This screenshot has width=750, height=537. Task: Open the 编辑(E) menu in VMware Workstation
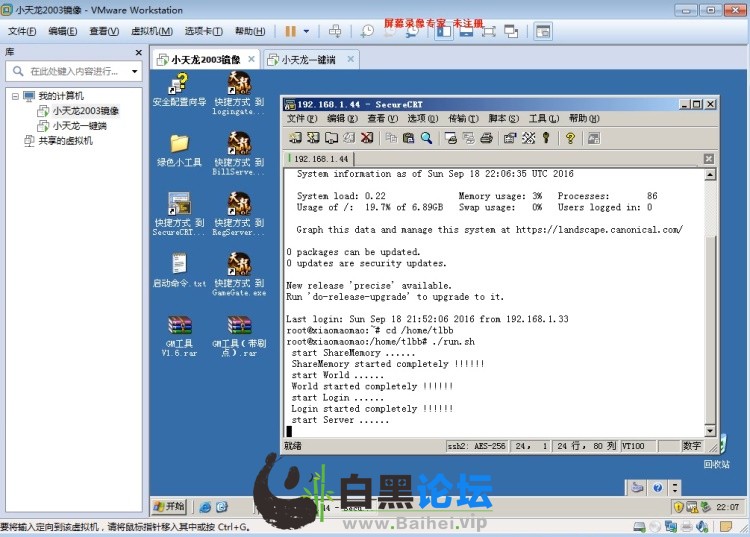(63, 31)
